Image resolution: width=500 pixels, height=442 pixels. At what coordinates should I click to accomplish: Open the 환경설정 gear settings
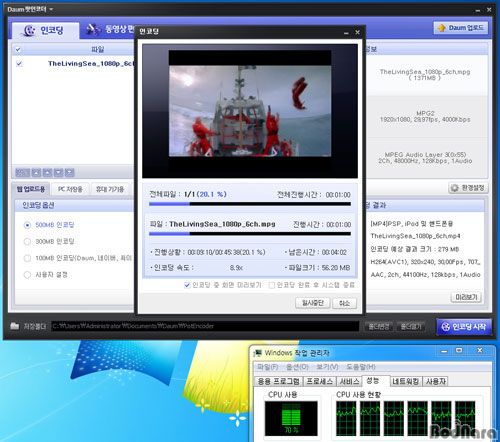[468, 188]
